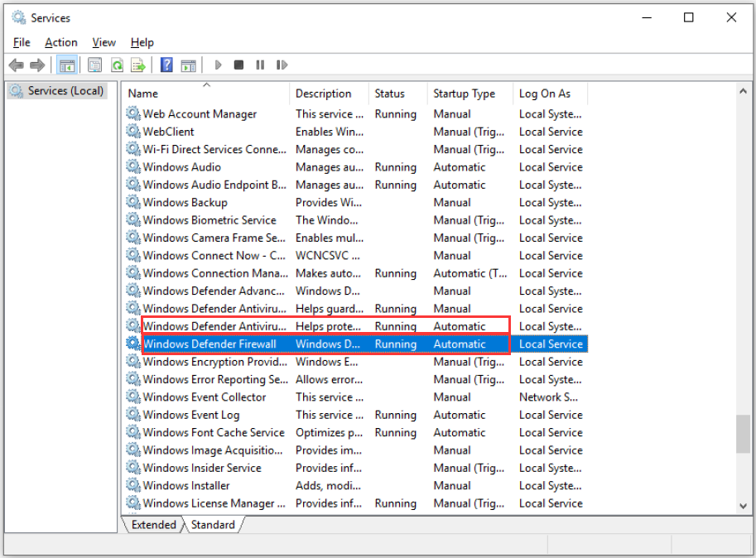The image size is (756, 558).
Task: Open the View menu
Action: pyautogui.click(x=104, y=42)
